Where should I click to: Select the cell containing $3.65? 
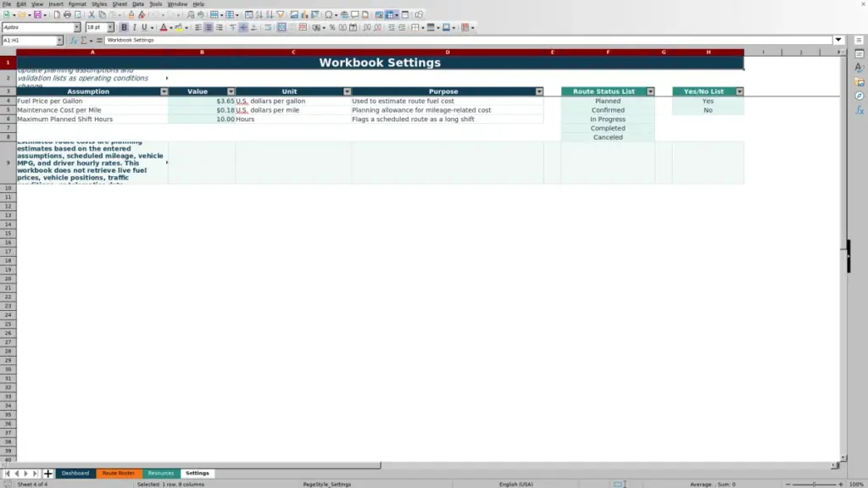pyautogui.click(x=202, y=102)
